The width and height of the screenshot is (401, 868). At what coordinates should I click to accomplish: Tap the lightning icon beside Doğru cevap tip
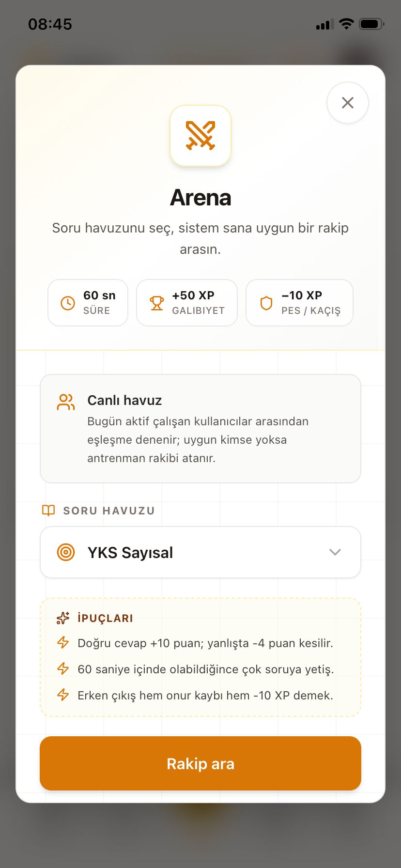[63, 643]
